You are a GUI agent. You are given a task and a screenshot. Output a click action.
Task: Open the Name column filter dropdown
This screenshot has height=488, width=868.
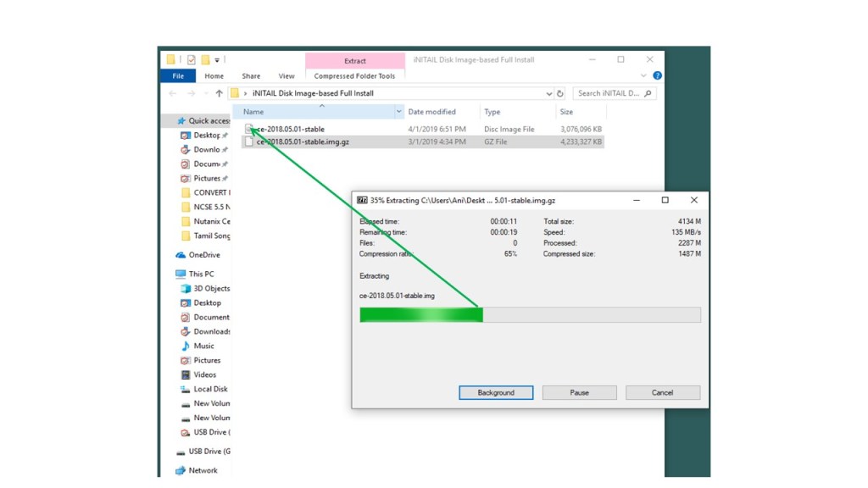point(399,112)
